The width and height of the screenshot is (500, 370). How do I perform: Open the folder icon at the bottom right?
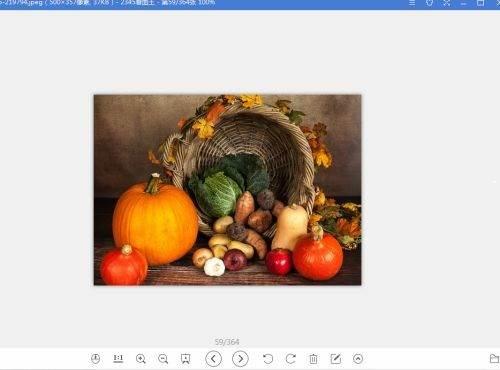[x=495, y=359]
